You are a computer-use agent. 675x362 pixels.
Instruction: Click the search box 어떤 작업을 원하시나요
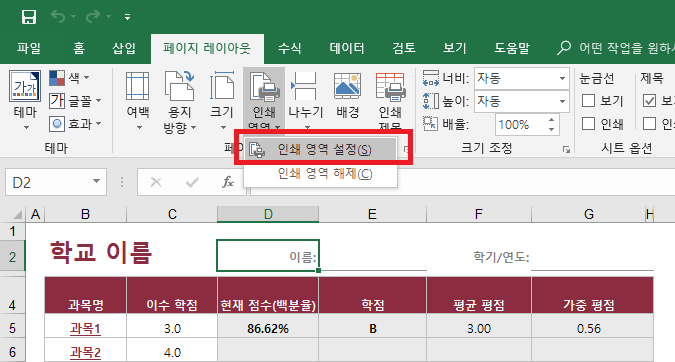point(616,48)
